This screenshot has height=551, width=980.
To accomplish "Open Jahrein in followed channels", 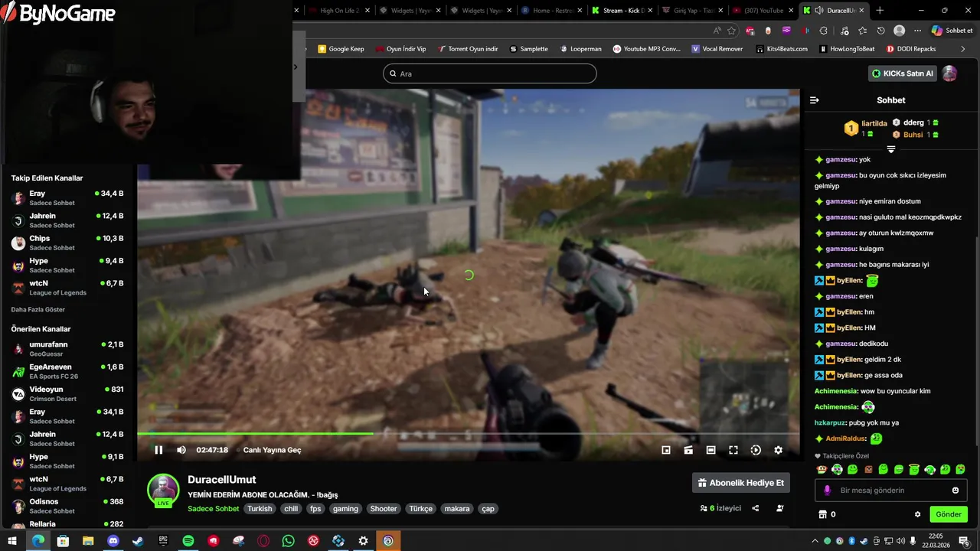I will pyautogui.click(x=67, y=220).
